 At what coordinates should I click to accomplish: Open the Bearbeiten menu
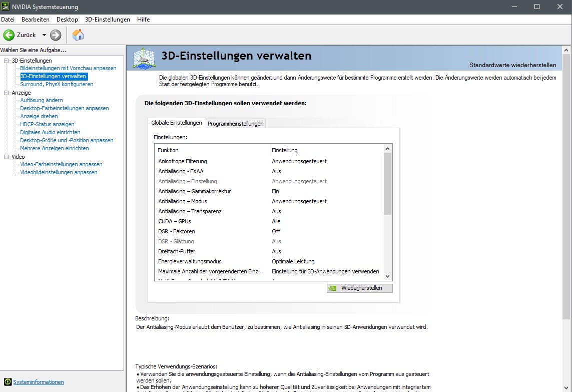coord(36,20)
